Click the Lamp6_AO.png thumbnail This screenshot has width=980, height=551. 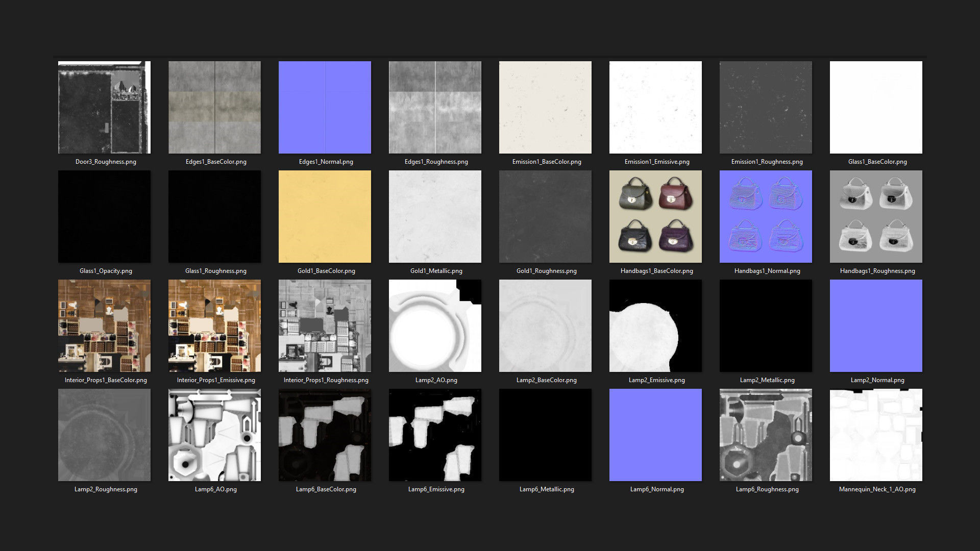click(x=214, y=435)
